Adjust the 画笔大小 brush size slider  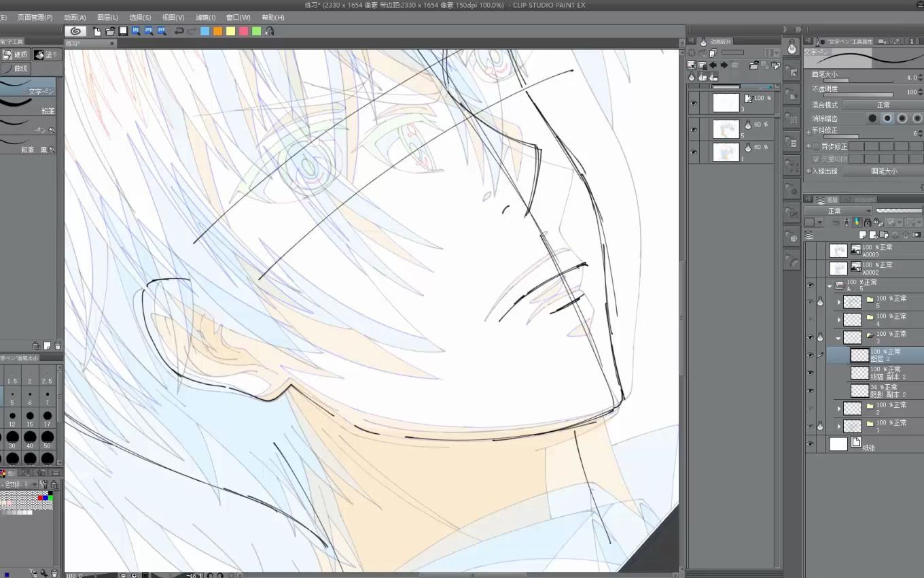pyautogui.click(x=859, y=80)
